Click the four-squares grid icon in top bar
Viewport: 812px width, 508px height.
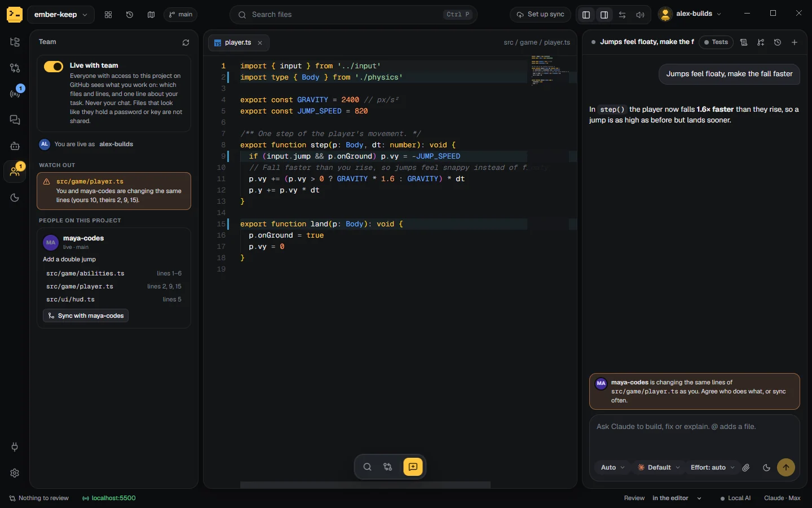[108, 15]
